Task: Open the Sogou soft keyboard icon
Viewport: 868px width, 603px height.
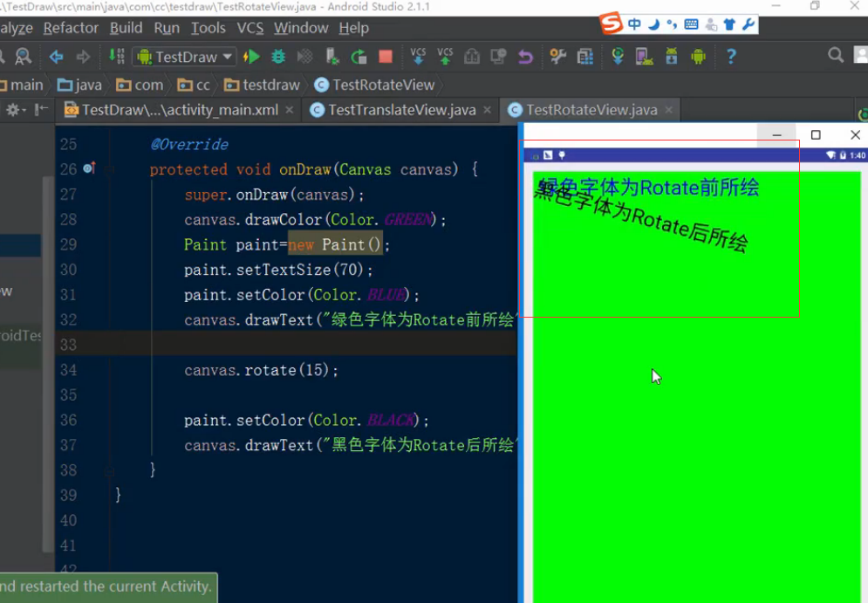Action: 691,24
